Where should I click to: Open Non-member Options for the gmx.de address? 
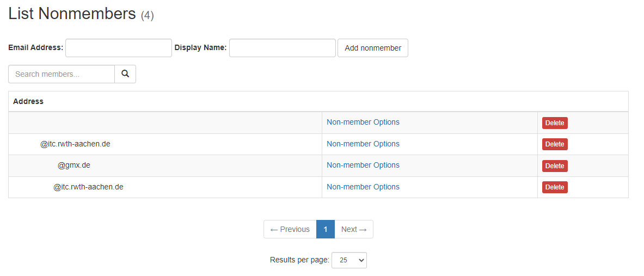[363, 165]
